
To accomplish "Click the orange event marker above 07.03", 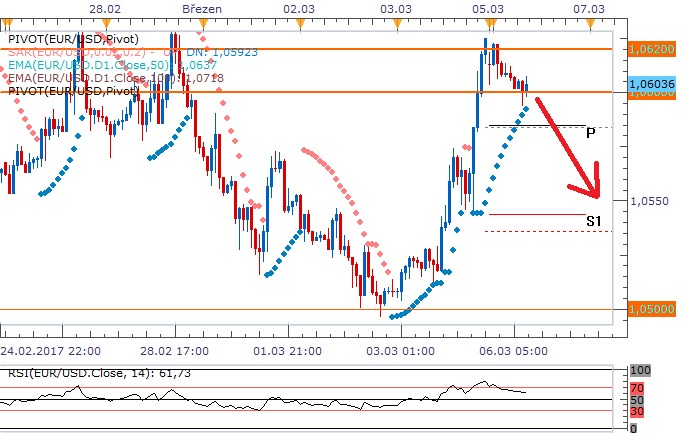I will 590,22.
